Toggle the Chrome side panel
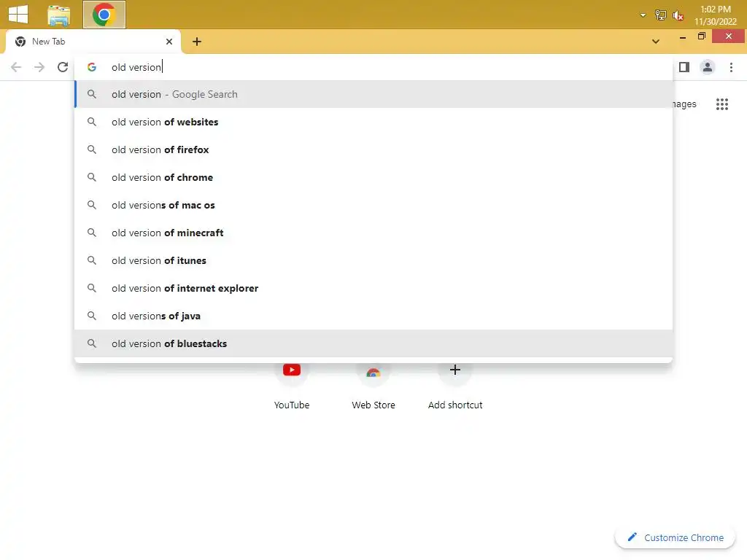The image size is (747, 560). pyautogui.click(x=684, y=67)
